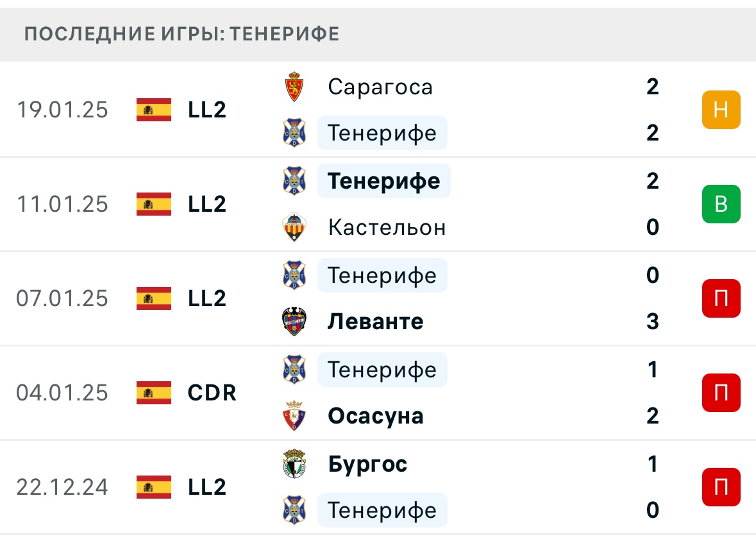Click the Spain flag beside 11.01.25 match

click(x=154, y=204)
